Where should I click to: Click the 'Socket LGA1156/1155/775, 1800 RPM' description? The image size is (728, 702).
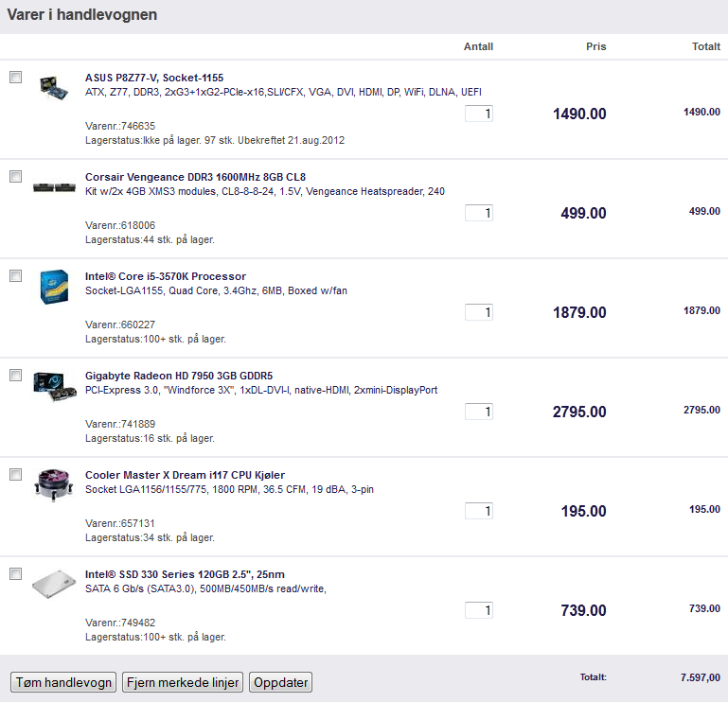229,489
